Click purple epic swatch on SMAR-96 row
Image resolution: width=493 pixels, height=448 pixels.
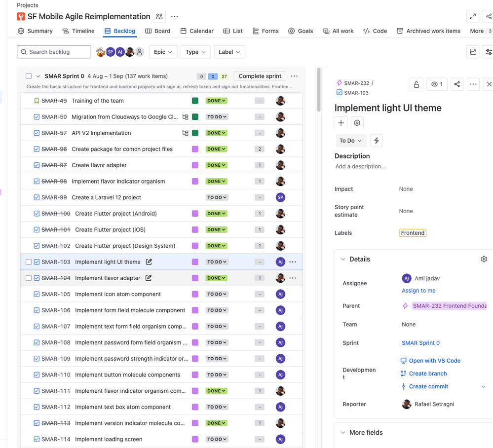click(195, 149)
